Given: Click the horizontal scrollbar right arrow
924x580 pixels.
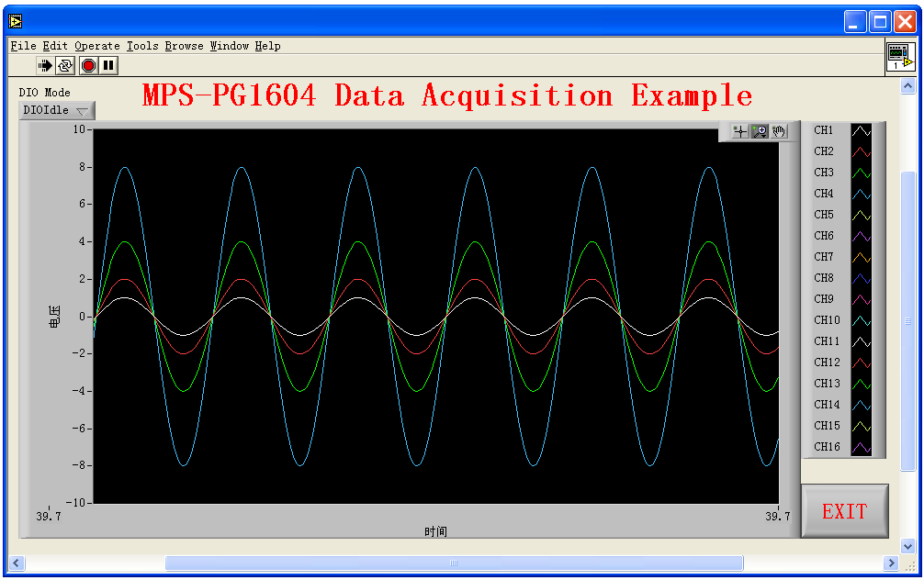Looking at the screenshot, I should 890,563.
